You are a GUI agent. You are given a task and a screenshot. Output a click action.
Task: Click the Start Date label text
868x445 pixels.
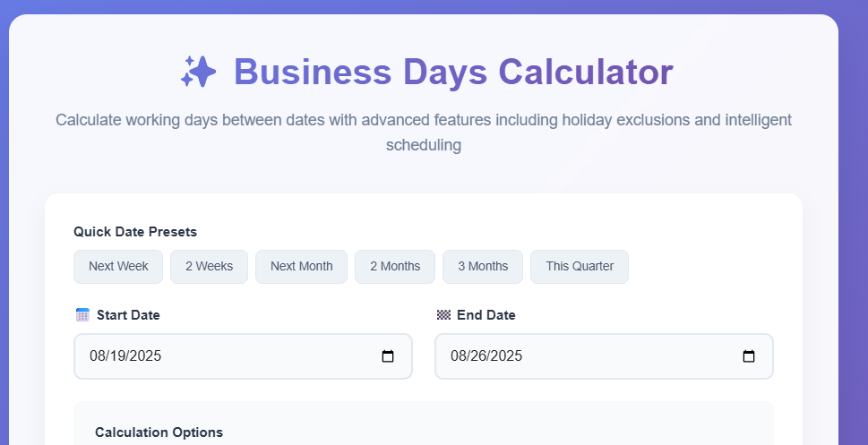(128, 315)
